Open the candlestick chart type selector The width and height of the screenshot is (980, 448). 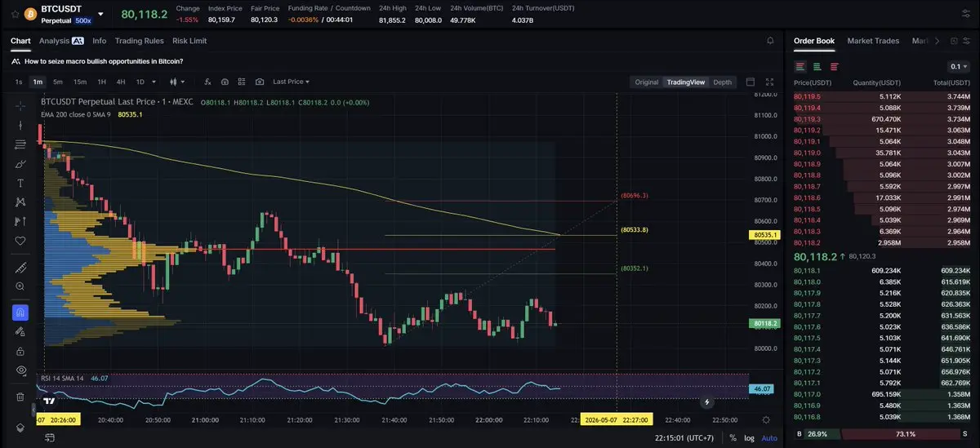[177, 82]
